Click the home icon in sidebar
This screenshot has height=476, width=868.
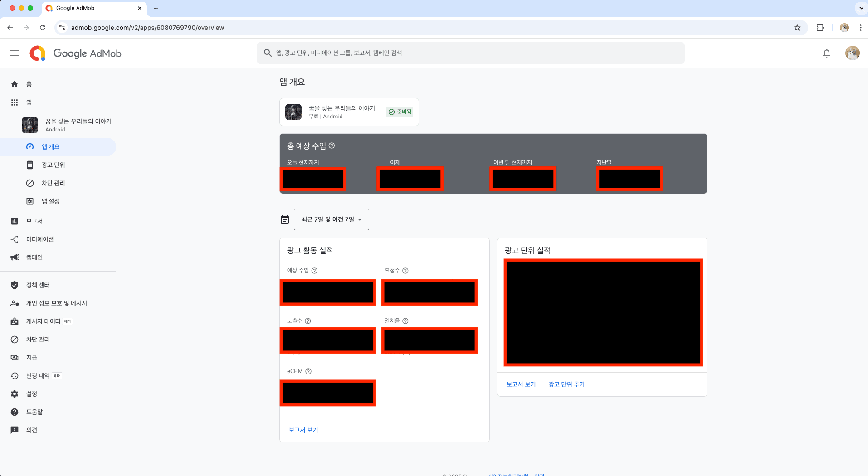tap(15, 84)
